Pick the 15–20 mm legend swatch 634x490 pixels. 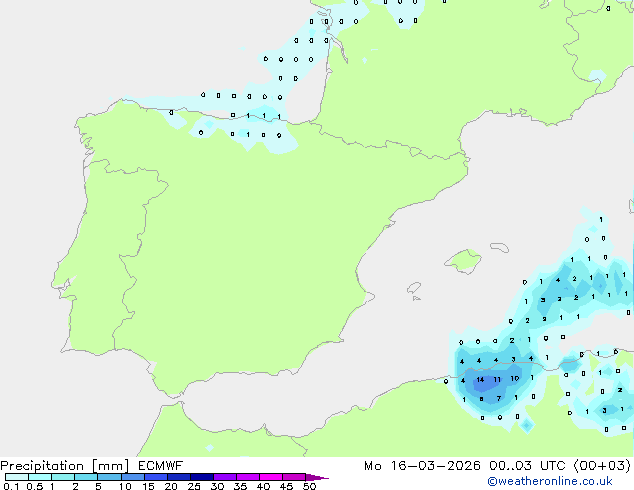[155, 477]
